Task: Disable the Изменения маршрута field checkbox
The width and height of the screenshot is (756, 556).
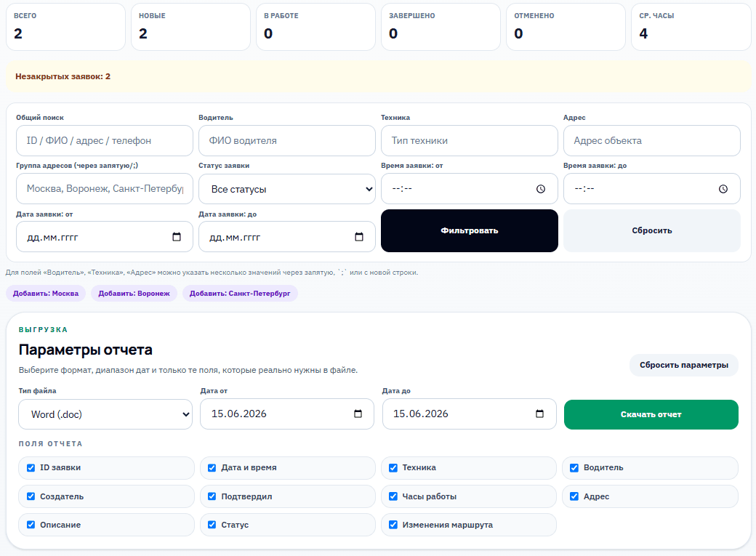Action: 393,525
